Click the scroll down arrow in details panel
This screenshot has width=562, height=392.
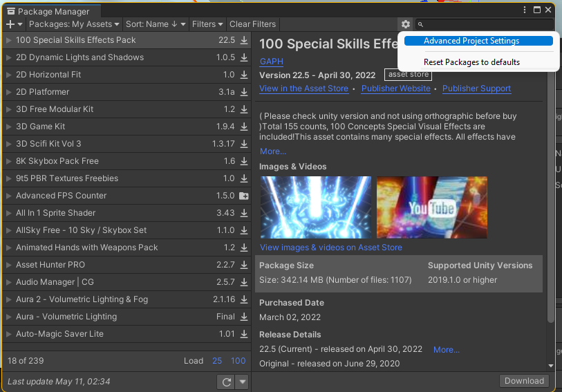[x=551, y=366]
